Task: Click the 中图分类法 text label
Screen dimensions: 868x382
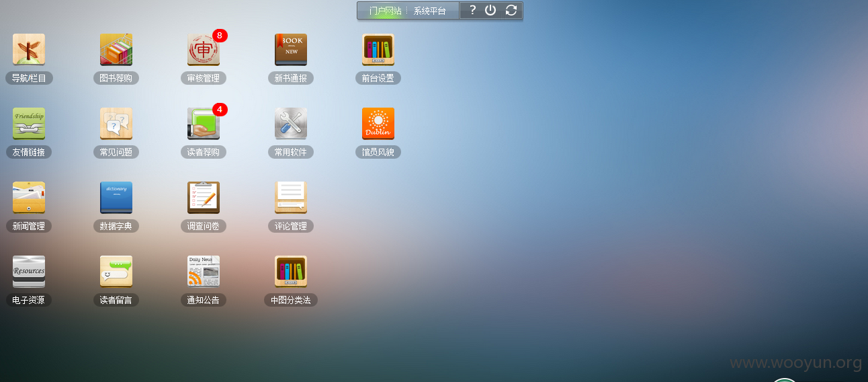Action: (291, 300)
